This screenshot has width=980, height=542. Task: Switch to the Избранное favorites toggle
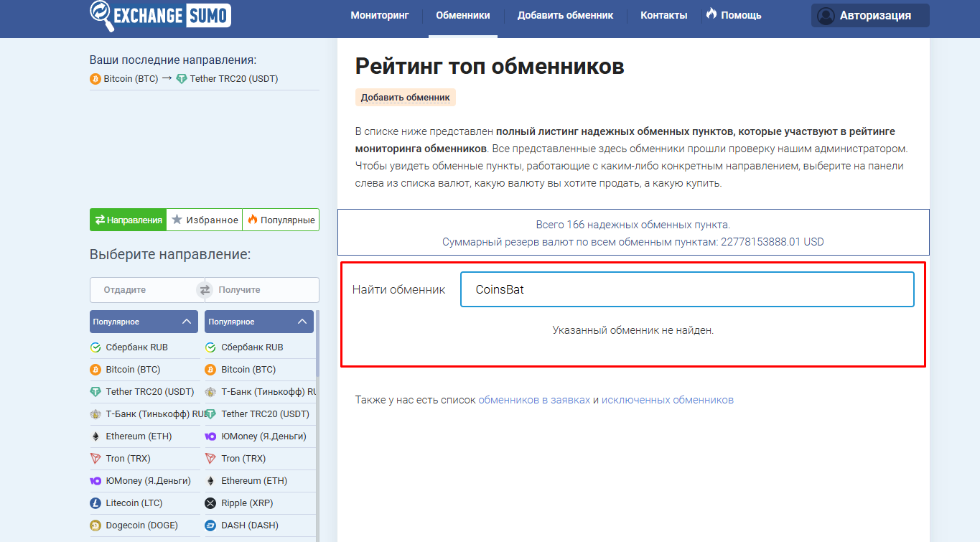coord(205,220)
